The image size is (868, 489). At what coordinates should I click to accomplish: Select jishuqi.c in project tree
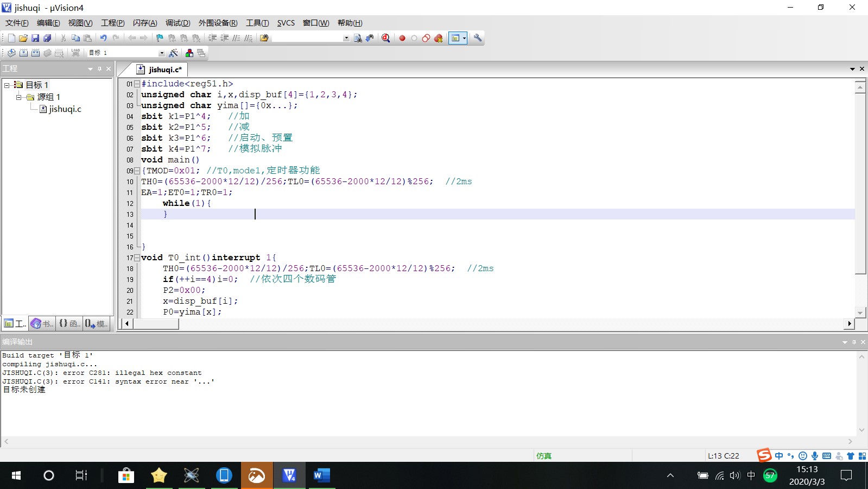tap(65, 109)
